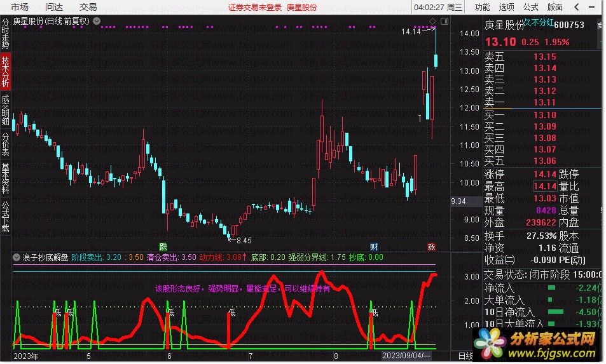Select 卖一 price 13.11
The height and width of the screenshot is (364, 606).
tap(544, 102)
